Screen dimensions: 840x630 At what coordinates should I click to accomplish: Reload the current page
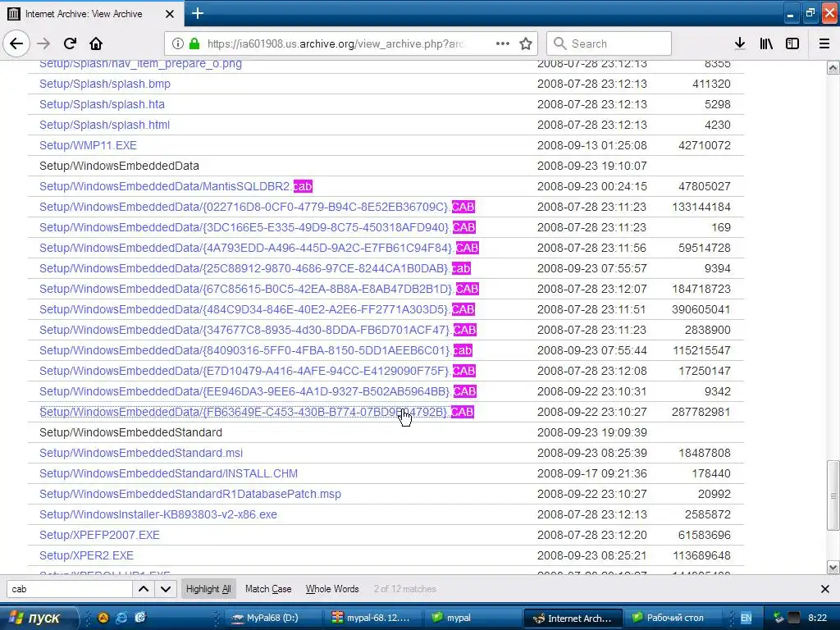70,43
